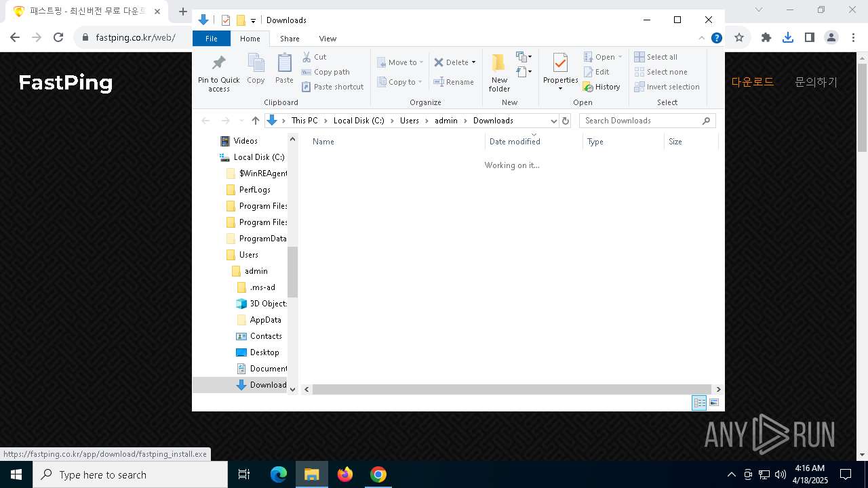Click the Open ribbon button
Image resolution: width=868 pixels, height=488 pixels.
pos(601,57)
